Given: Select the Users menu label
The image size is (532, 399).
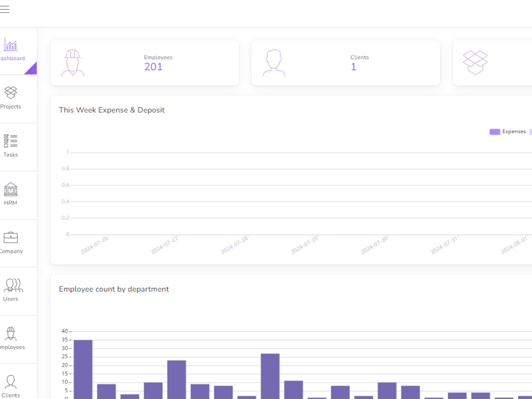Looking at the screenshot, I should coord(11,299).
